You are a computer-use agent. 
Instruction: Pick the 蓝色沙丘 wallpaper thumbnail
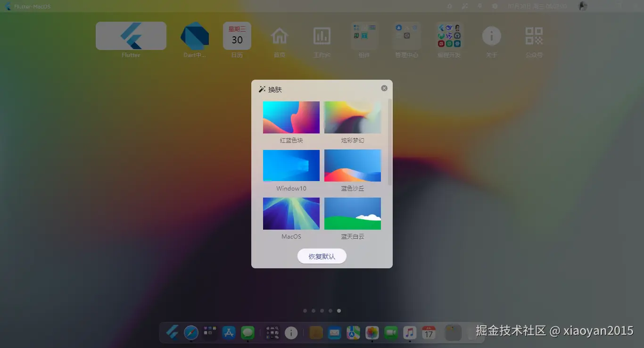[x=352, y=166]
